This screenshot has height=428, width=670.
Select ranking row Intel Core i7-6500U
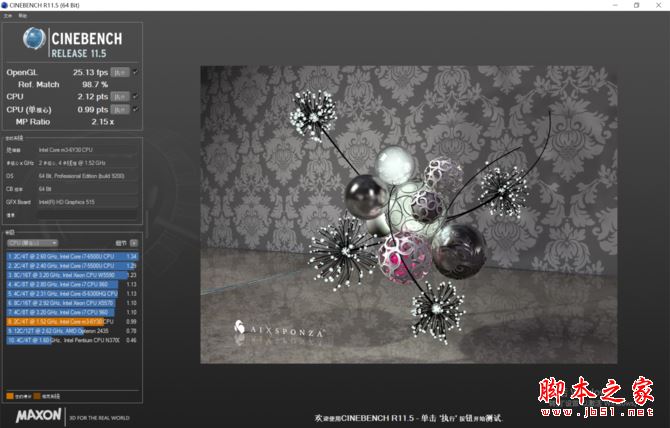pyautogui.click(x=72, y=256)
